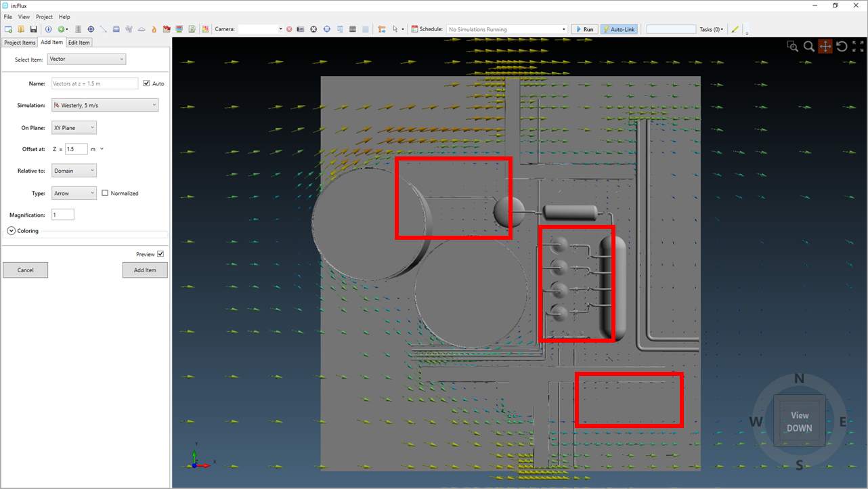Toggle the Auto name checkbox

(146, 83)
